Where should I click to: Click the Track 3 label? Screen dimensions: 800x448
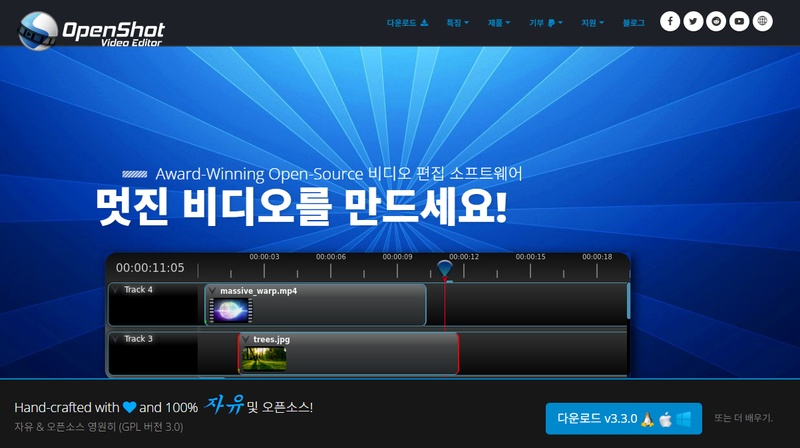pos(138,339)
